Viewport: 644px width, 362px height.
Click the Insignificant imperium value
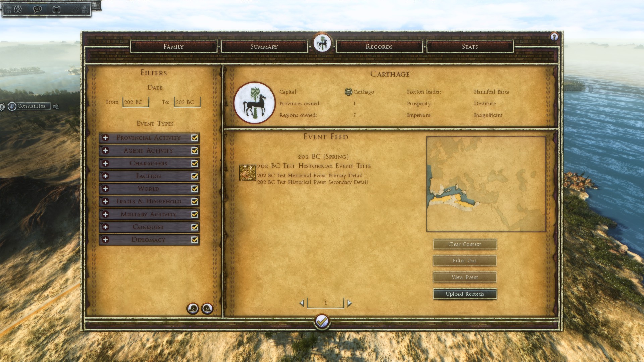point(488,115)
